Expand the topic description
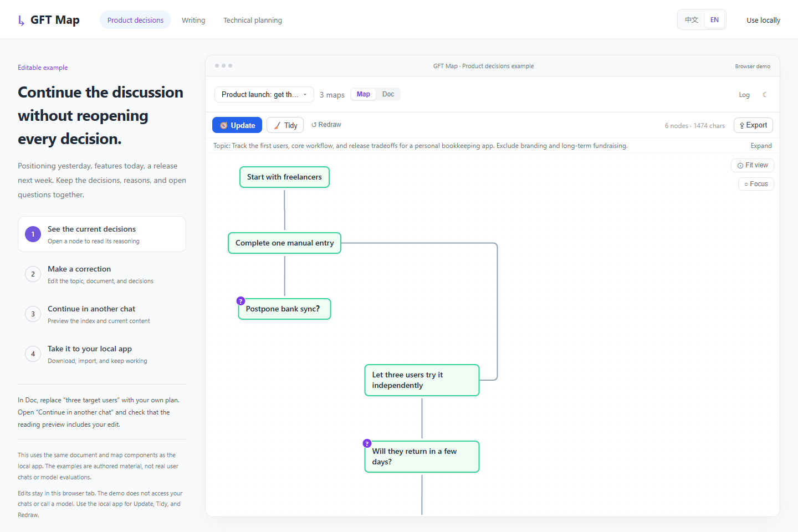This screenshot has width=798, height=532. tap(761, 146)
